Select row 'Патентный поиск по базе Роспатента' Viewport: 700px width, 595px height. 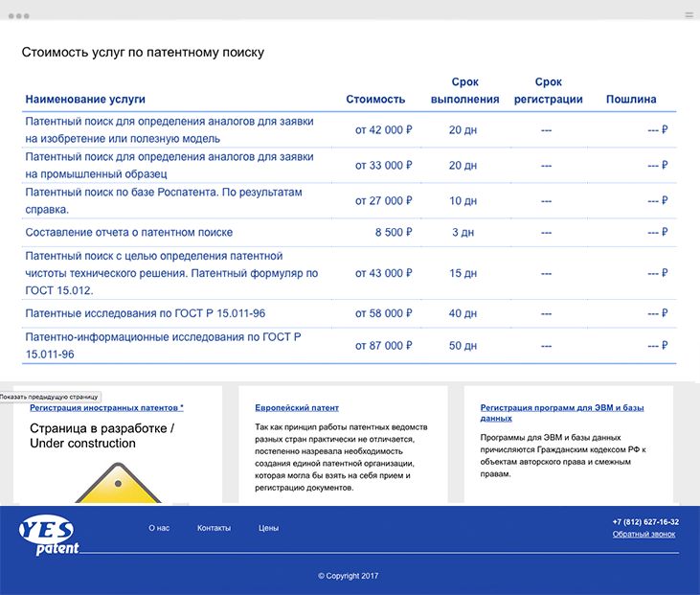[x=350, y=200]
